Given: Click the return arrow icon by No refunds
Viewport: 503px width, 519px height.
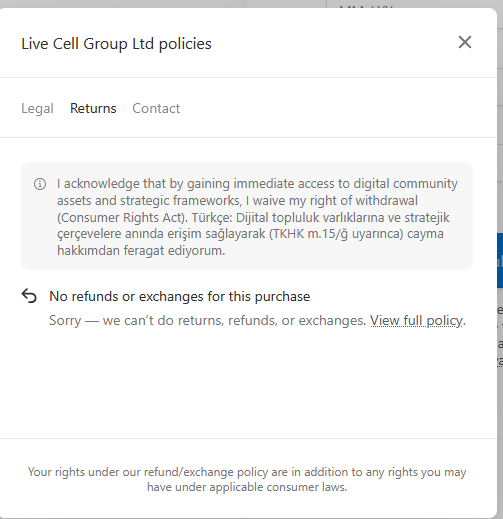Looking at the screenshot, I should 29,296.
